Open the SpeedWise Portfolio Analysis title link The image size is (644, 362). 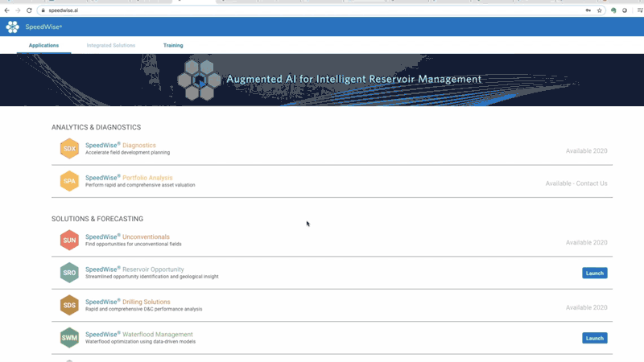pyautogui.click(x=129, y=177)
